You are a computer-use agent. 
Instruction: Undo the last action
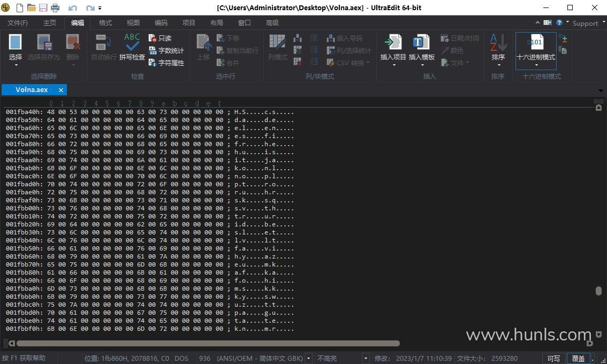[x=72, y=7]
